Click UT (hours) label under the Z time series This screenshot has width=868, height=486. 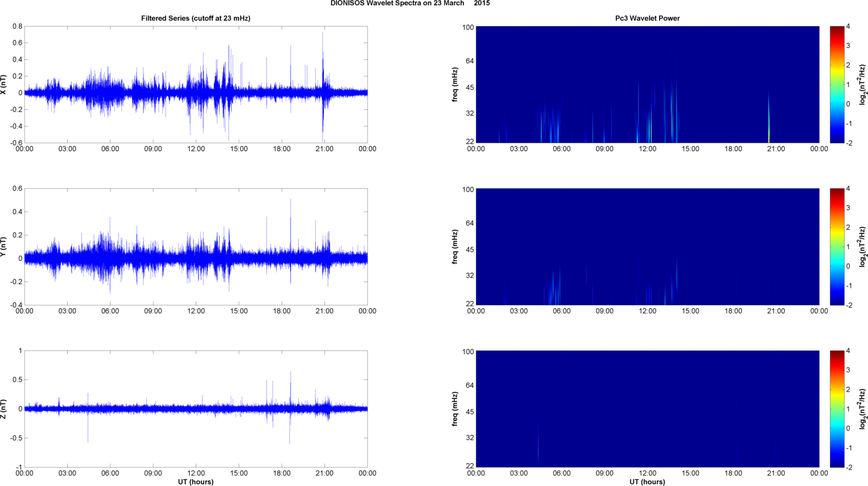(x=196, y=482)
